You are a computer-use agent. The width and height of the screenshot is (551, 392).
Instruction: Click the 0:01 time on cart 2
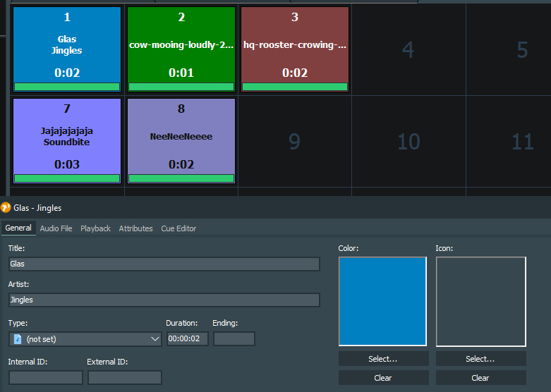[181, 73]
